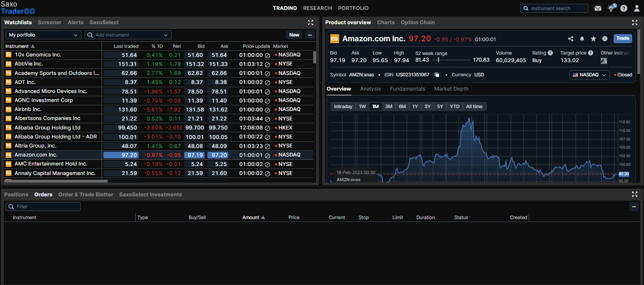Favorite Amazon by clicking the star
The width and height of the screenshot is (644, 285).
[x=593, y=38]
